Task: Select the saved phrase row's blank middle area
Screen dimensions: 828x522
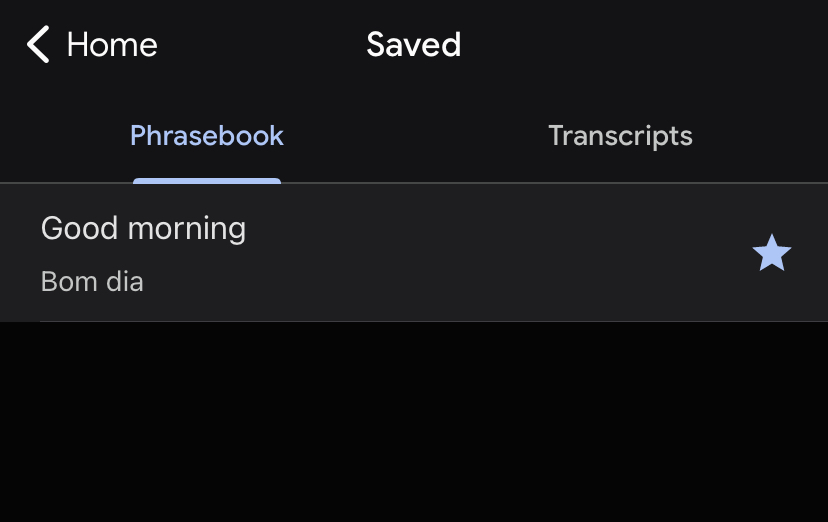Action: pos(480,254)
